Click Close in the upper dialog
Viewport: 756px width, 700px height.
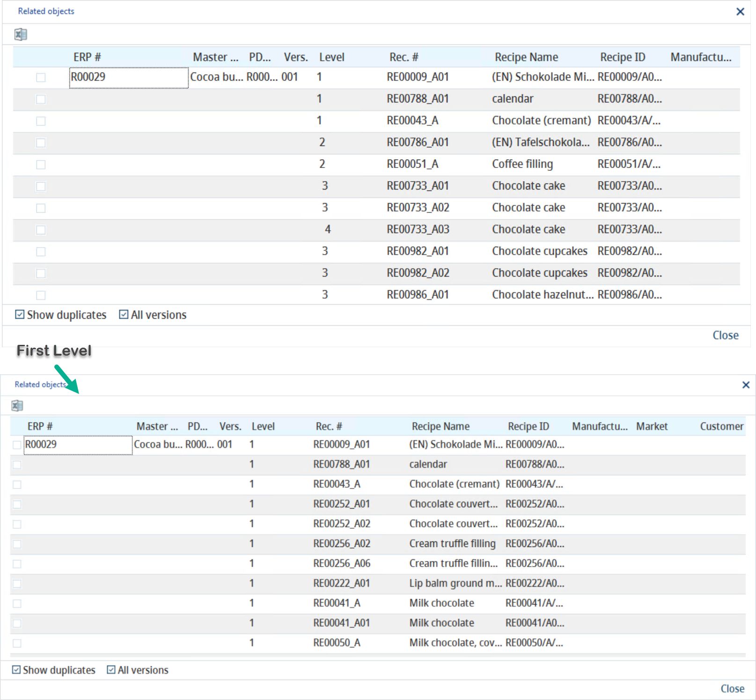click(x=726, y=335)
